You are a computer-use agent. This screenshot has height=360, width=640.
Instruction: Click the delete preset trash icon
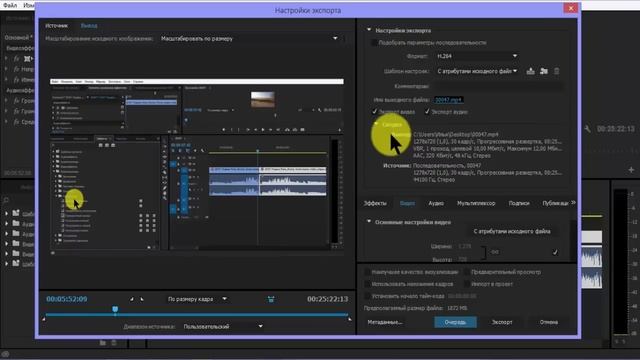click(556, 71)
